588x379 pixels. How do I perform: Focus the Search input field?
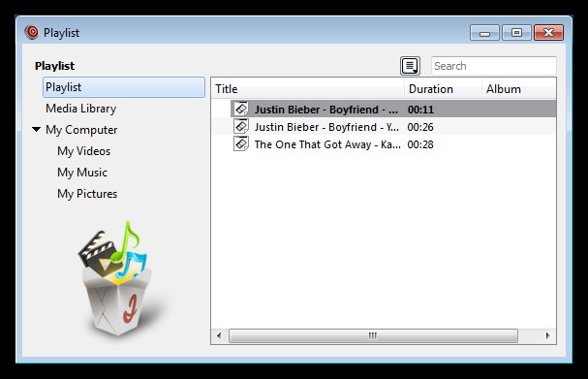[493, 66]
